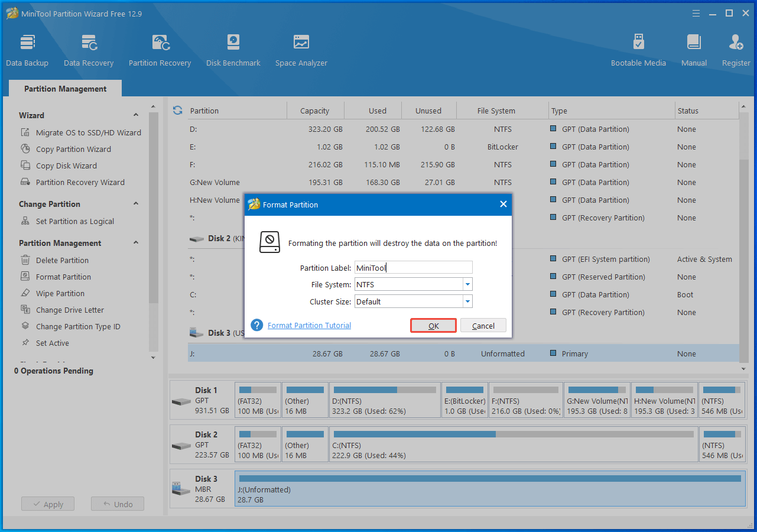Image resolution: width=757 pixels, height=532 pixels.
Task: Open the Format Partition Tutorial link
Action: [309, 326]
